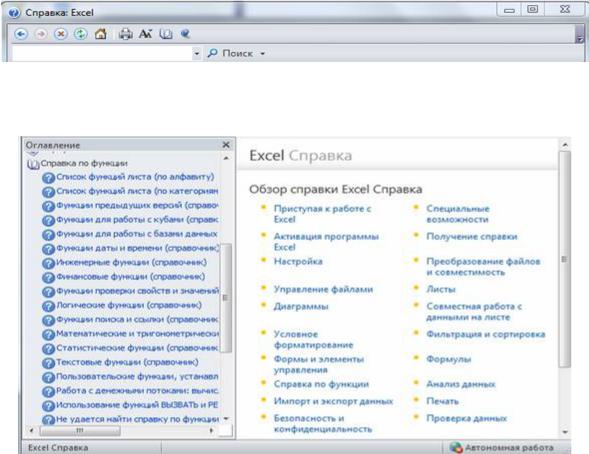Open Не удается найти справку по функции

(130, 419)
